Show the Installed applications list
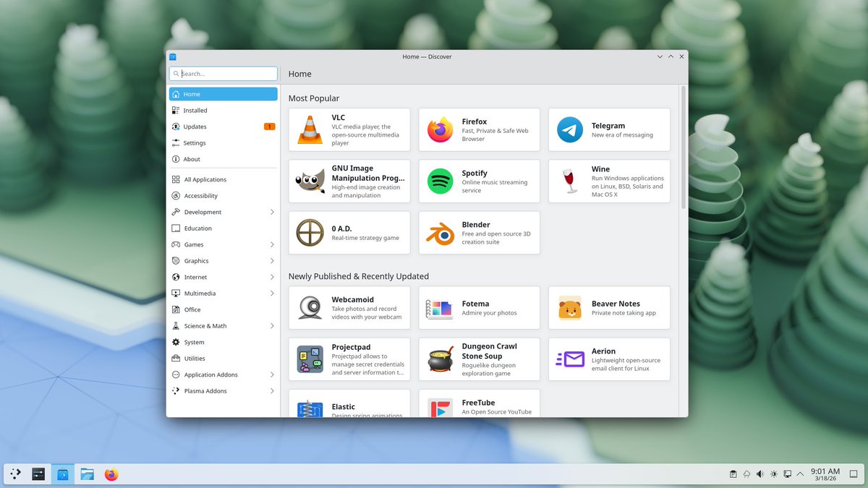Image resolution: width=868 pixels, height=488 pixels. [224, 111]
